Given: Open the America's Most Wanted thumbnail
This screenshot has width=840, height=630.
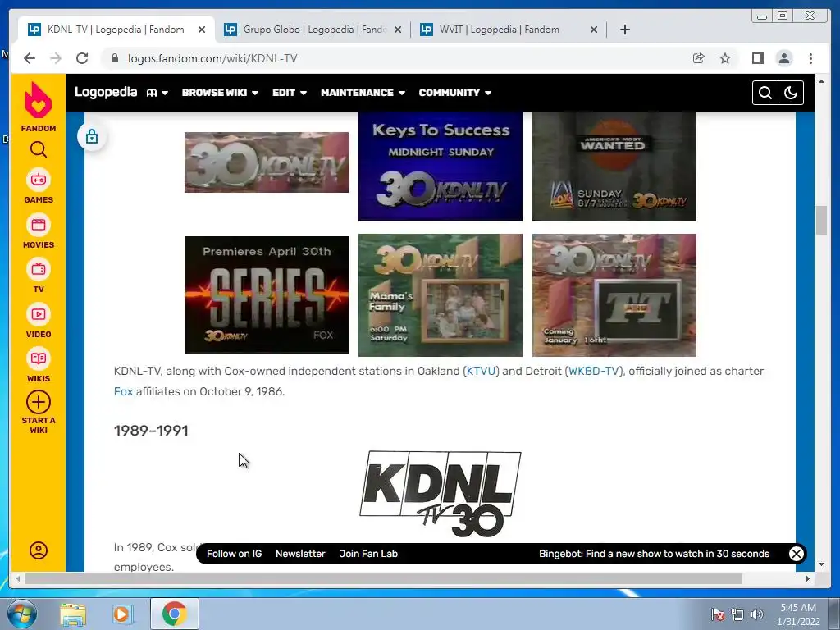Looking at the screenshot, I should [x=614, y=166].
